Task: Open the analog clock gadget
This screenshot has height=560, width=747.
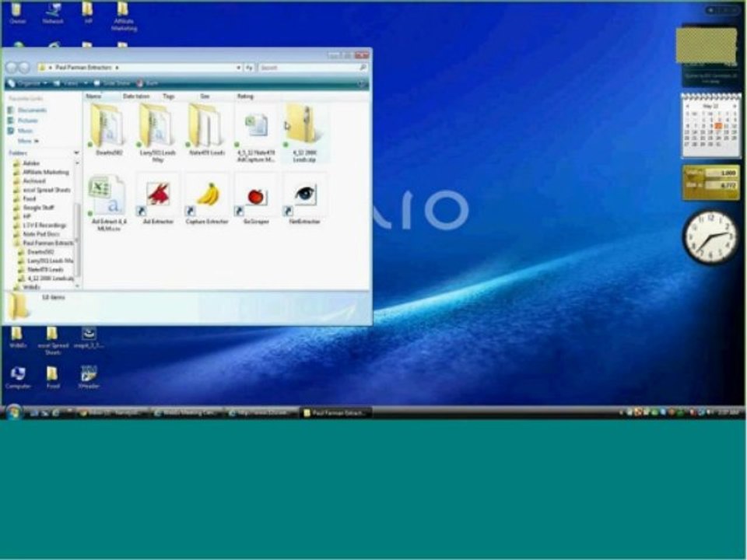Action: click(x=710, y=237)
